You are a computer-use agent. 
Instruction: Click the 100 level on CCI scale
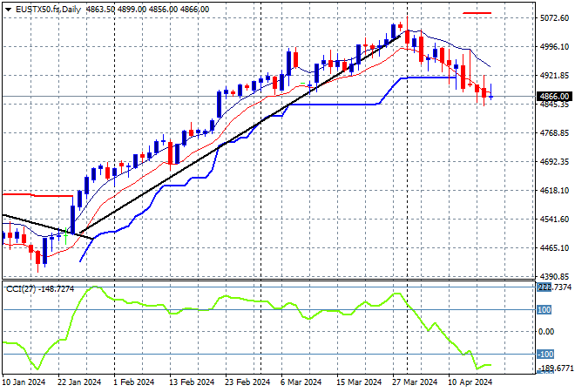[545, 309]
